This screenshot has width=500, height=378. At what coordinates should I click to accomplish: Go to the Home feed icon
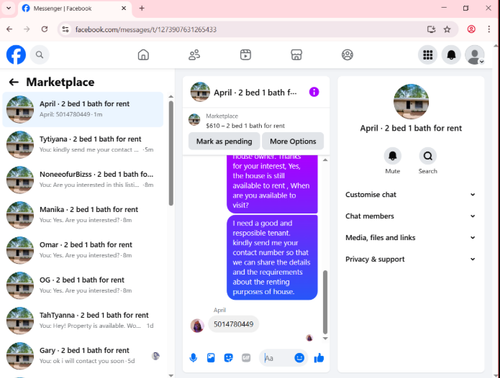click(143, 55)
